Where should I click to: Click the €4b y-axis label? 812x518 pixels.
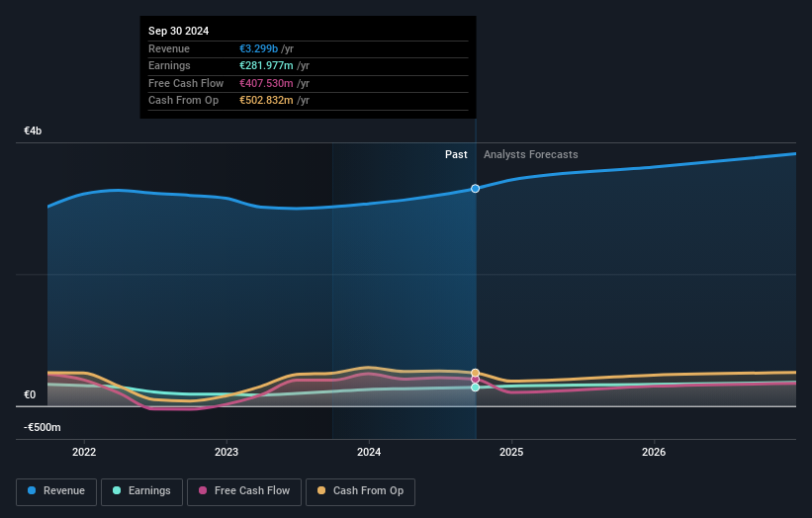pyautogui.click(x=33, y=130)
